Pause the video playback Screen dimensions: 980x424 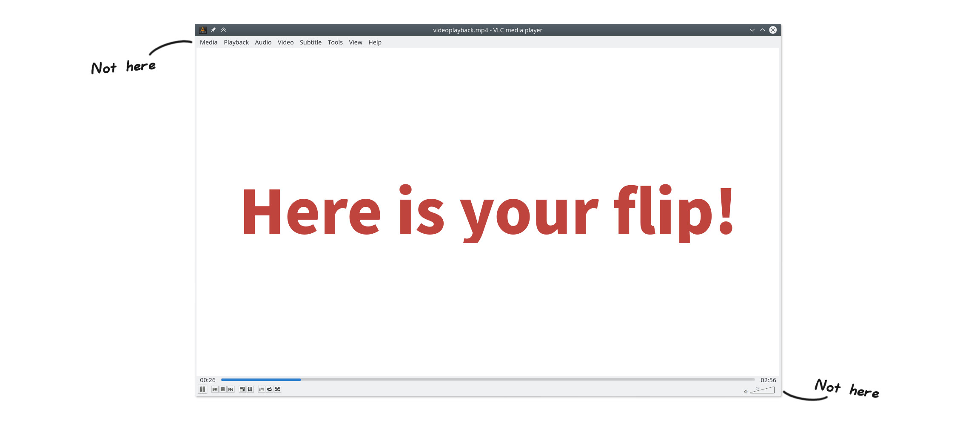point(202,390)
